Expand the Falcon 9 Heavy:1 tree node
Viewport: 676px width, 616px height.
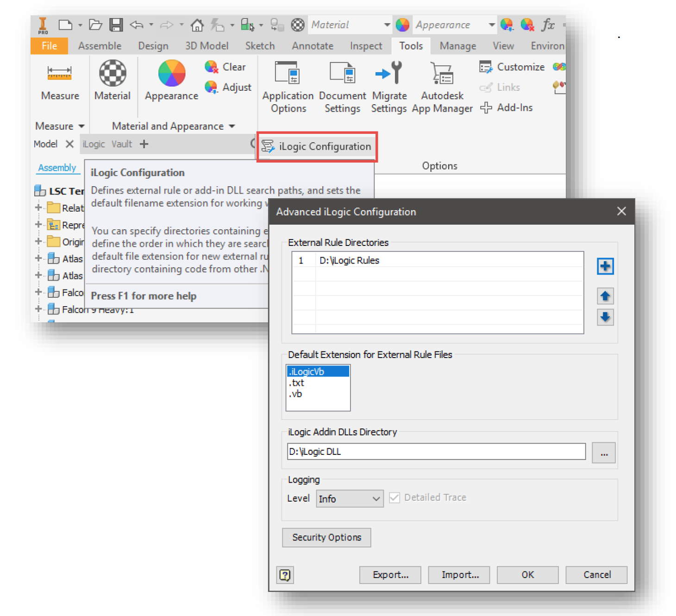point(39,309)
